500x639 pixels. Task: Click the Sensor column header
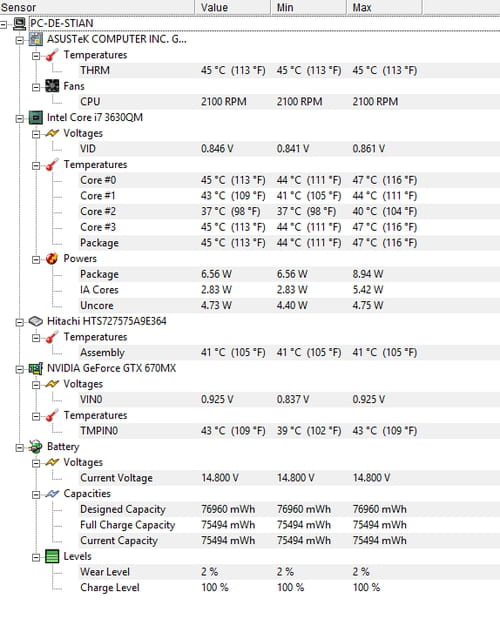[x=97, y=7]
